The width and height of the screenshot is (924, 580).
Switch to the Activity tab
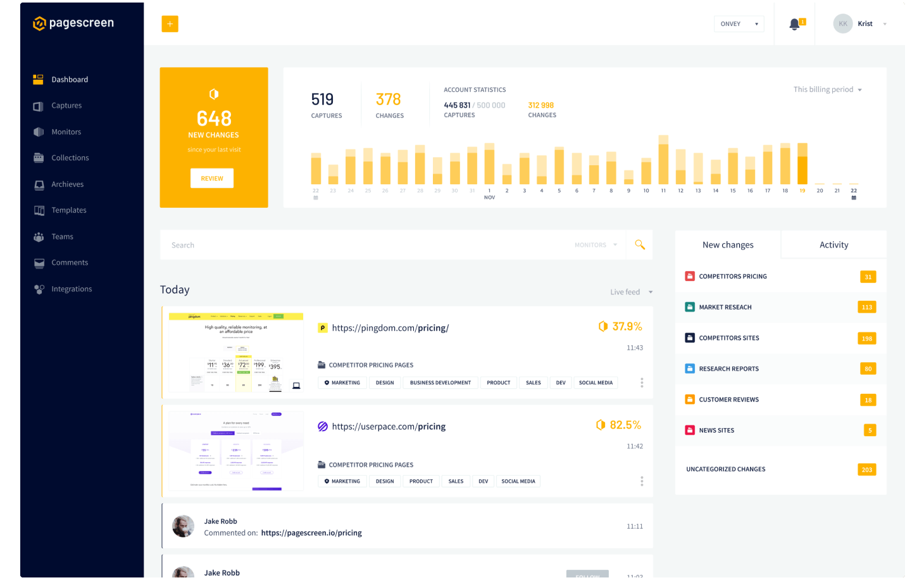click(833, 245)
